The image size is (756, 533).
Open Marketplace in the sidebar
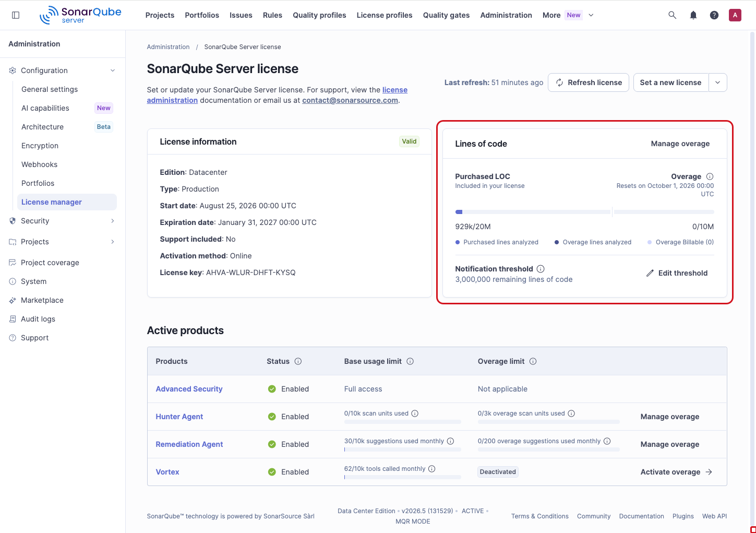click(x=42, y=300)
